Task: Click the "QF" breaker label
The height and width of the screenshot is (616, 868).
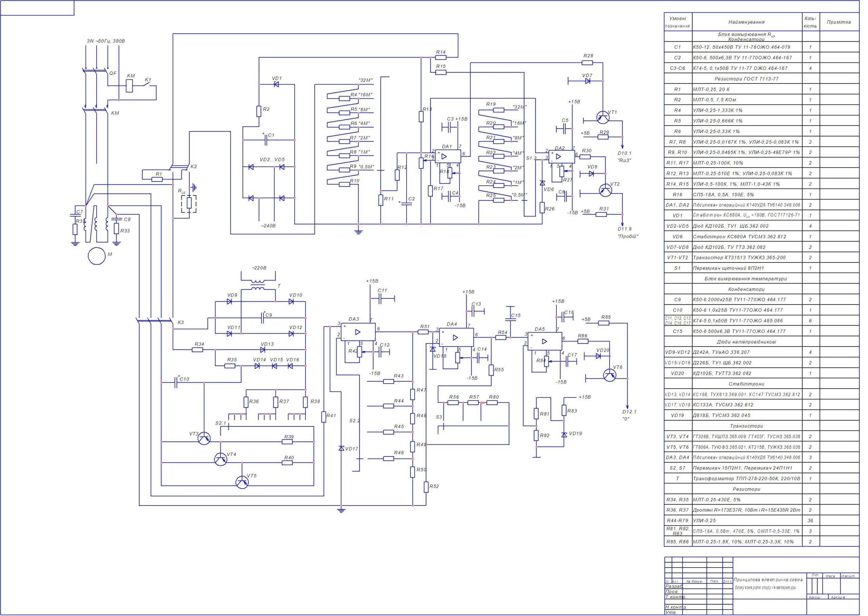Action: point(113,73)
